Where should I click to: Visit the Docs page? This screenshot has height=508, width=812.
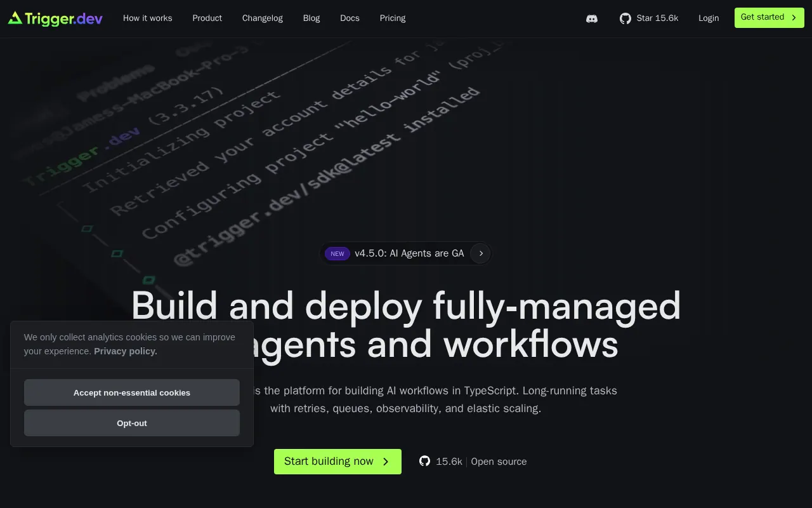(x=350, y=18)
